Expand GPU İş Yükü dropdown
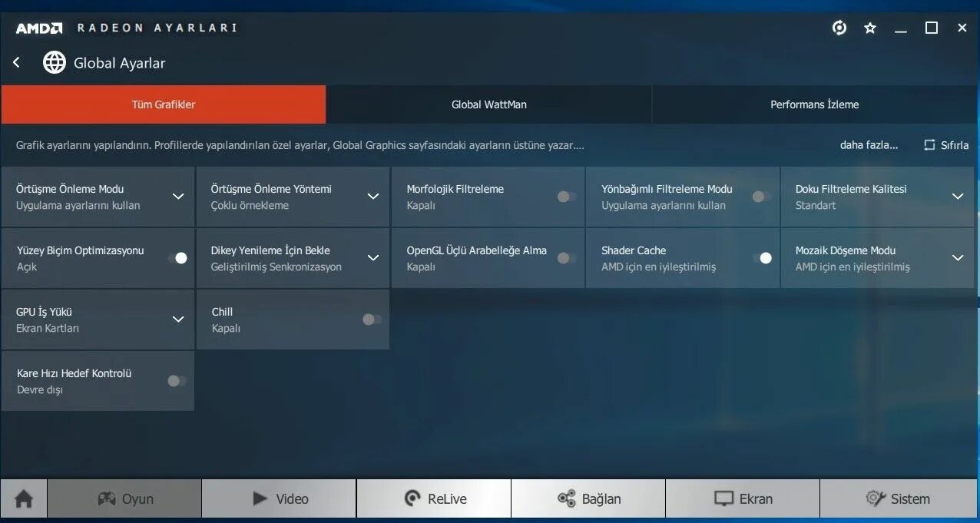980x523 pixels. point(178,319)
